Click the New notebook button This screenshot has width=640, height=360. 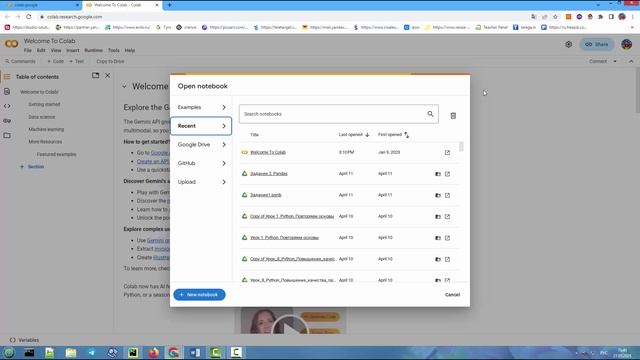(x=199, y=295)
